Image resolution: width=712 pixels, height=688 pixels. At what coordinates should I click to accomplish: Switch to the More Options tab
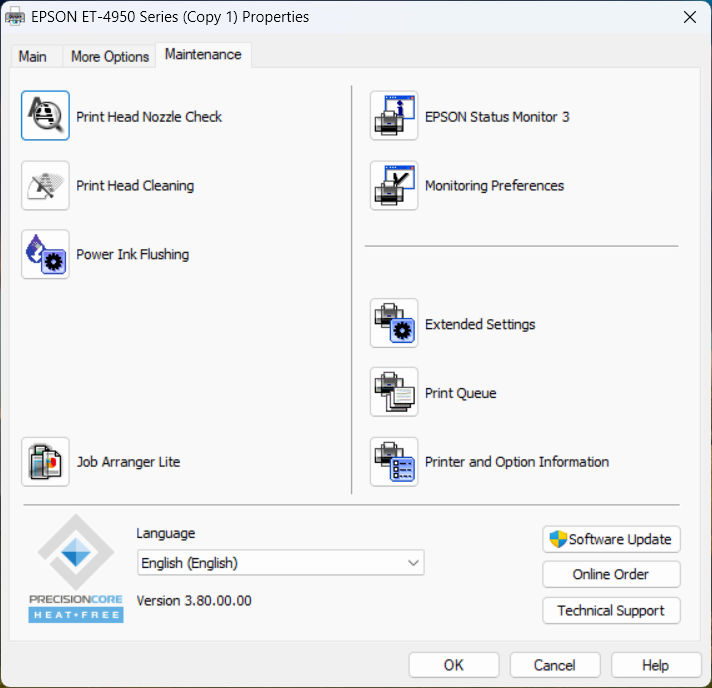[110, 57]
